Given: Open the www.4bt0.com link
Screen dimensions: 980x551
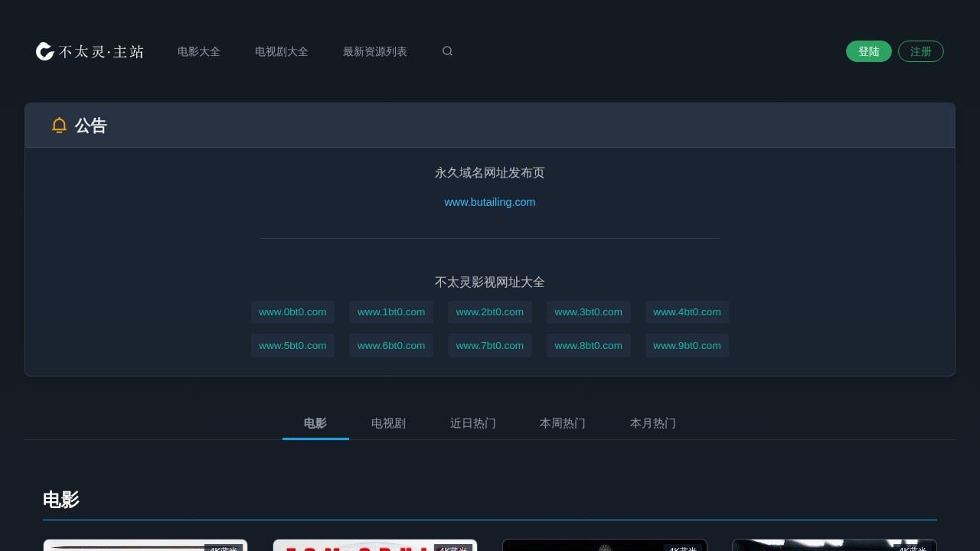Looking at the screenshot, I should pyautogui.click(x=687, y=312).
